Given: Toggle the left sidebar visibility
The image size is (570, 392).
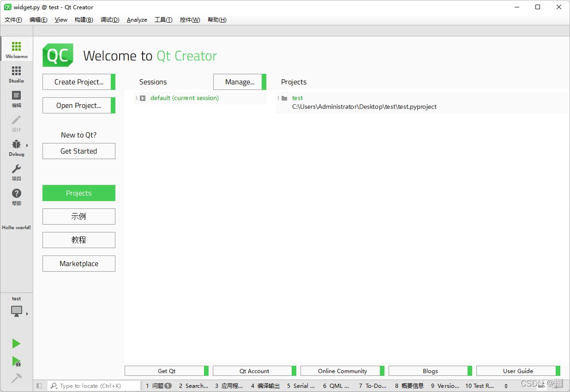Looking at the screenshot, I should point(39,386).
